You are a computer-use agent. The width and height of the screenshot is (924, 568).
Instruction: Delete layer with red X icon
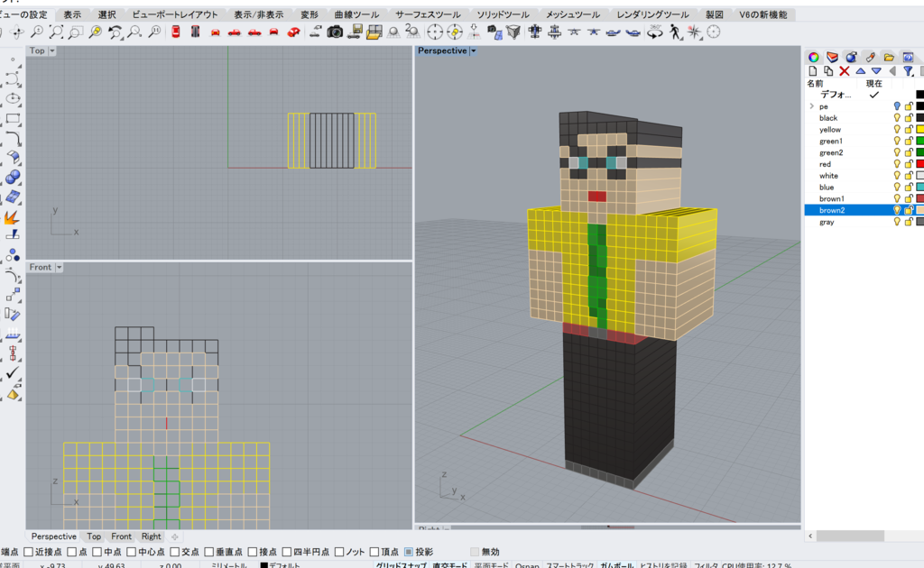(x=845, y=71)
